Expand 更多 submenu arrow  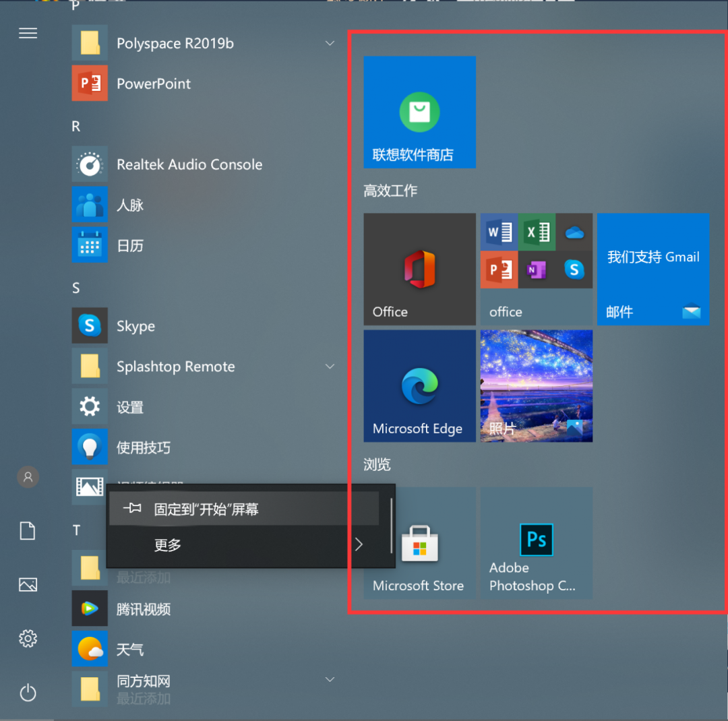pos(359,544)
